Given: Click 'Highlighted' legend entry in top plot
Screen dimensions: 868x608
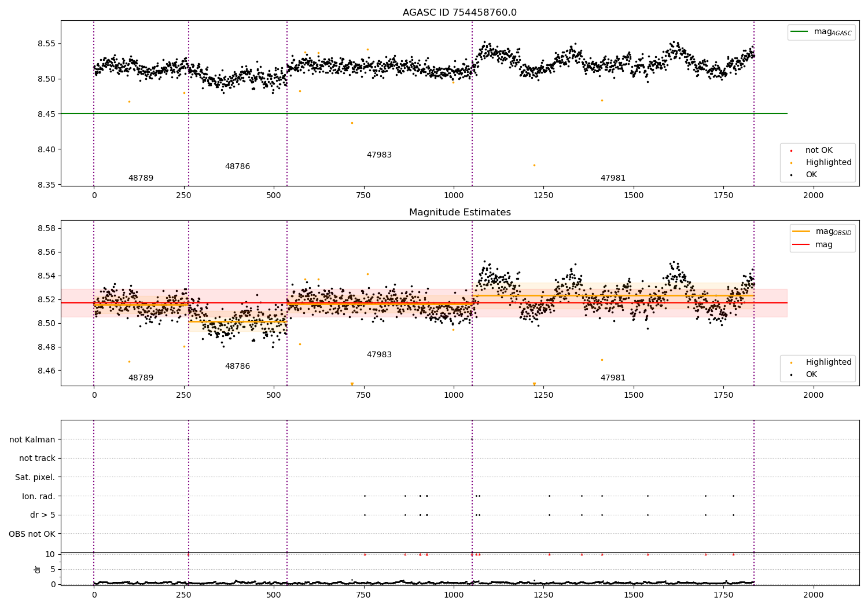Looking at the screenshot, I should (820, 163).
